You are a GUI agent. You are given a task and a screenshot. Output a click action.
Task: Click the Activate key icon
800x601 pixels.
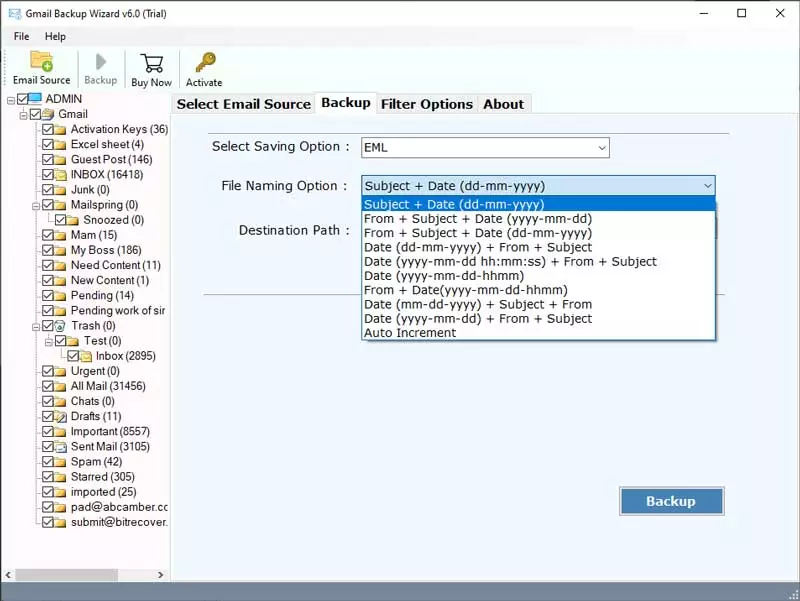pos(205,62)
